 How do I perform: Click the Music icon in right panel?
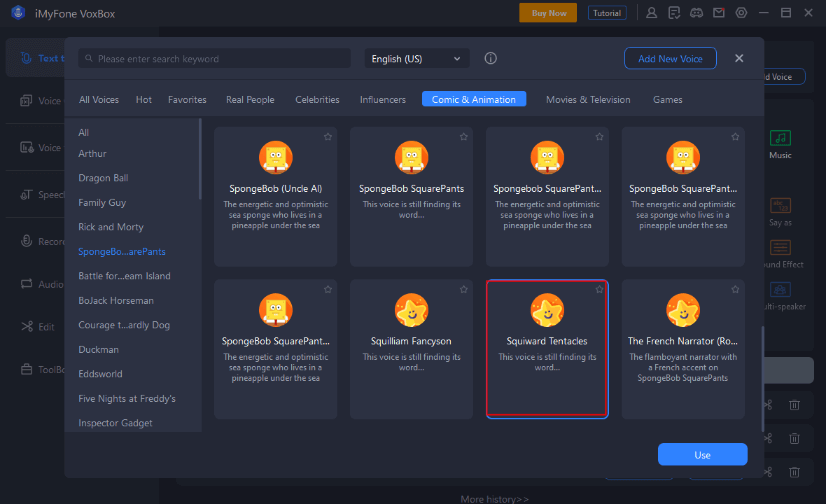click(x=780, y=138)
